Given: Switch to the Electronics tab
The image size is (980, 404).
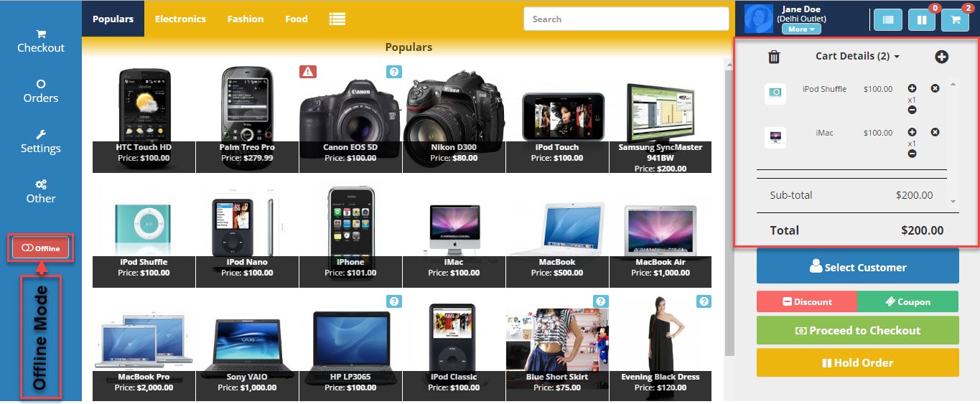Looking at the screenshot, I should point(180,19).
